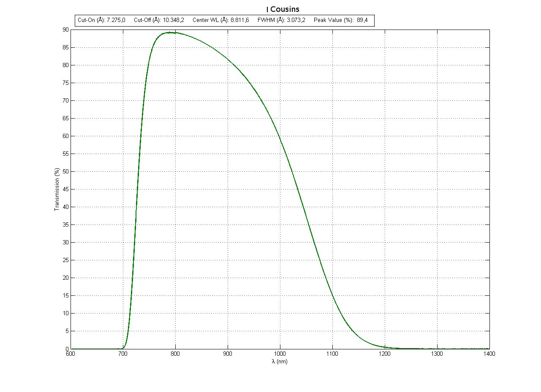The height and width of the screenshot is (392, 541).
Task: Click y-axis tick label 55
Action: (x=65, y=154)
